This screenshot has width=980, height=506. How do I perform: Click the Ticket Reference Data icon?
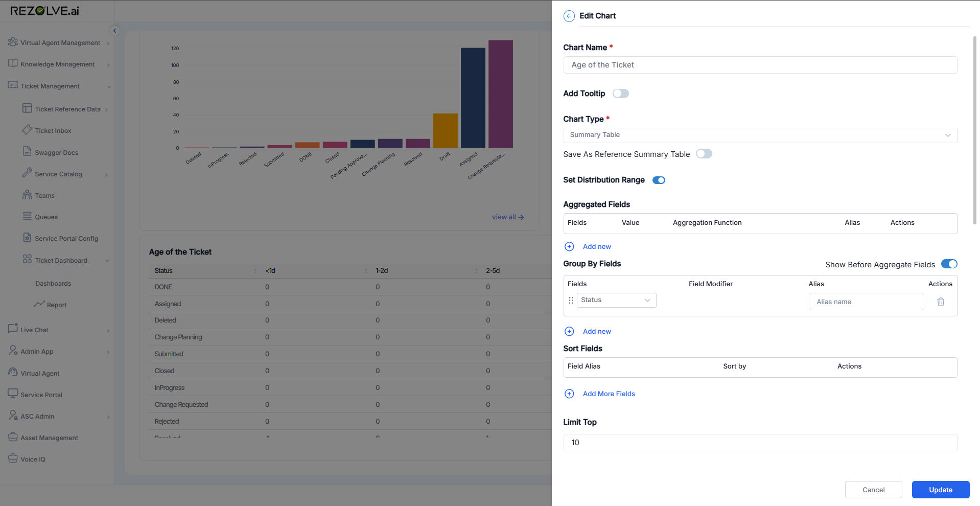click(x=27, y=108)
